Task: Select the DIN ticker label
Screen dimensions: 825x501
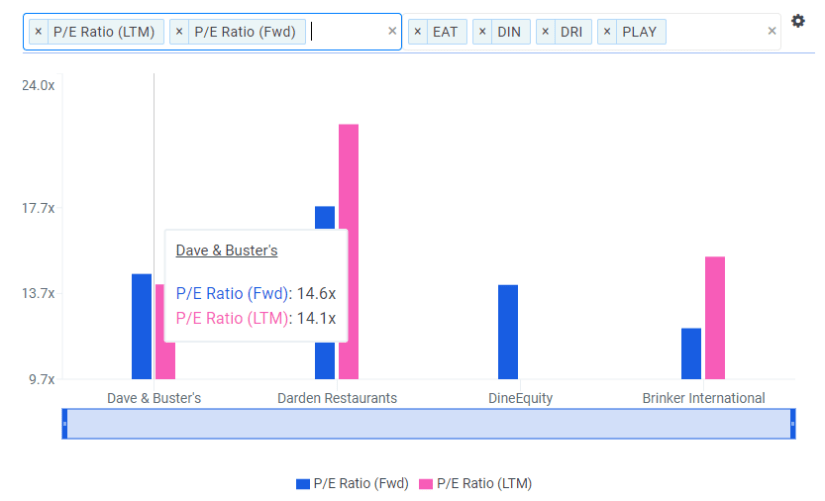Action: coord(509,32)
